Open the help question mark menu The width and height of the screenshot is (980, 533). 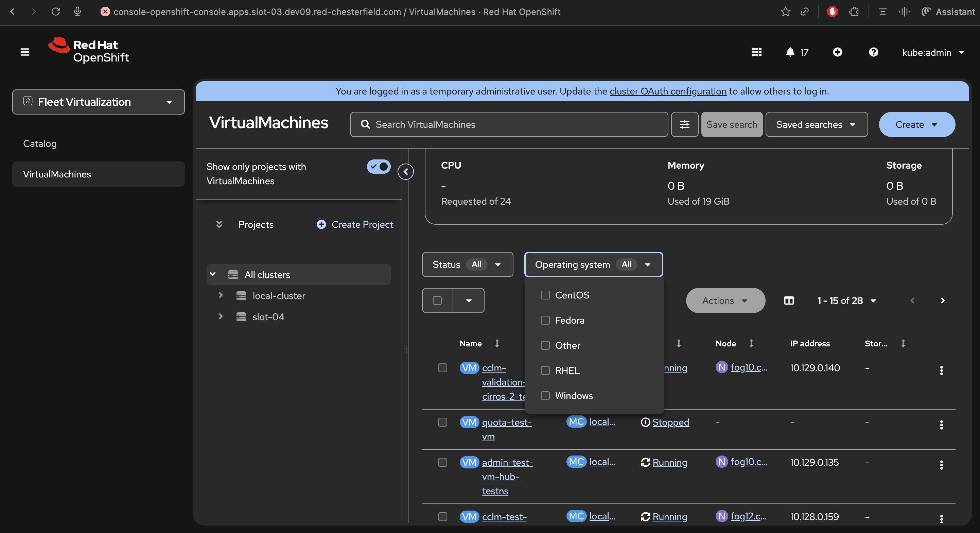point(873,52)
